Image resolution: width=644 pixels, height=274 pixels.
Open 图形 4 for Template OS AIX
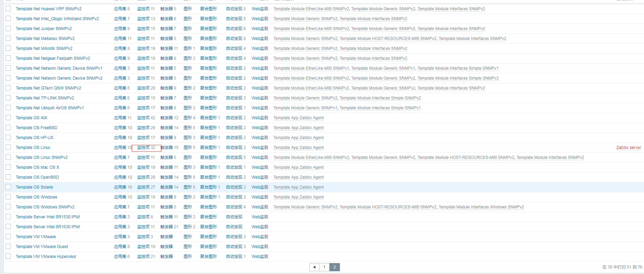[189, 118]
